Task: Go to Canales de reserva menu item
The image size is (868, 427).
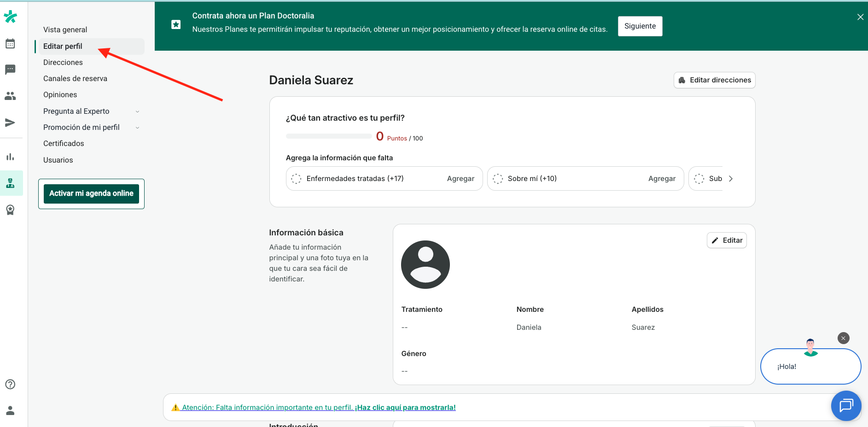Action: [75, 79]
